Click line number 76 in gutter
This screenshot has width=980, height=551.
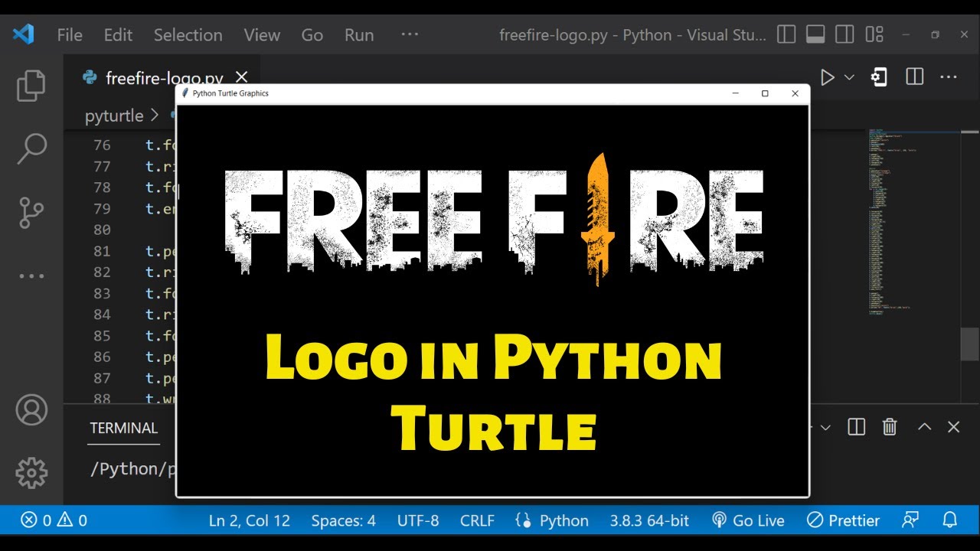102,145
